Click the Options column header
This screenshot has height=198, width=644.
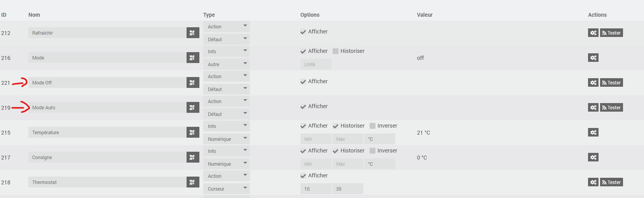point(310,15)
